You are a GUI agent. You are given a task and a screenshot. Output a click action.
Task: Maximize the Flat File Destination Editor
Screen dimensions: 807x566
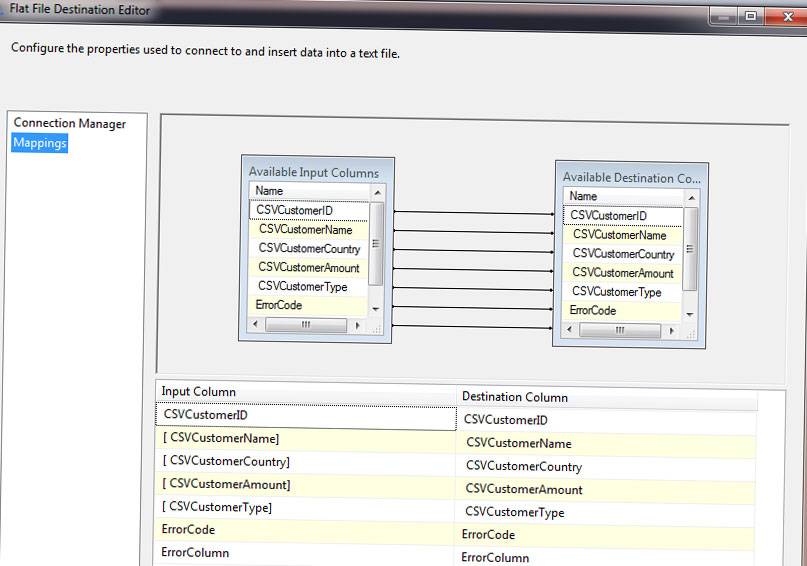(751, 16)
